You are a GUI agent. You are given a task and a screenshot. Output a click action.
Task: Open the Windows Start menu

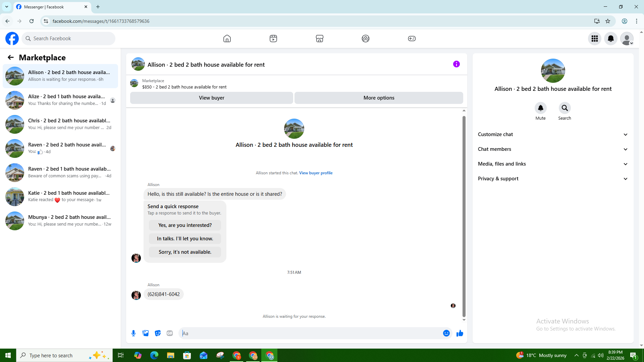coord(8,355)
